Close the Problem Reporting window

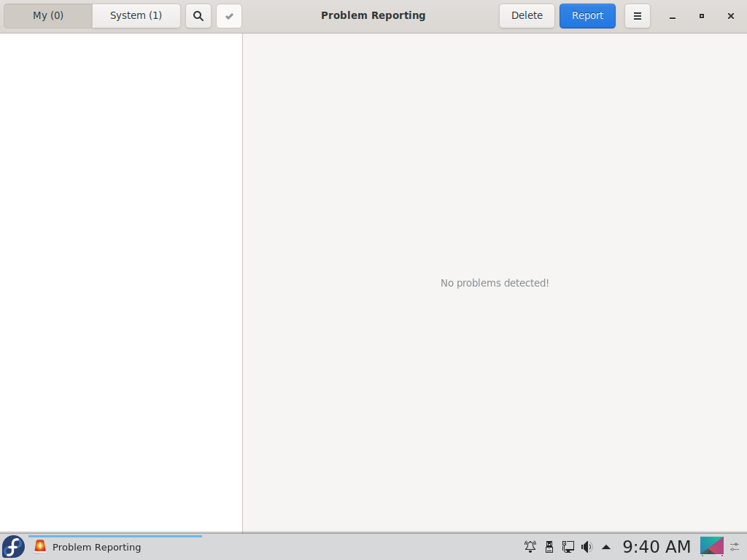coord(731,16)
